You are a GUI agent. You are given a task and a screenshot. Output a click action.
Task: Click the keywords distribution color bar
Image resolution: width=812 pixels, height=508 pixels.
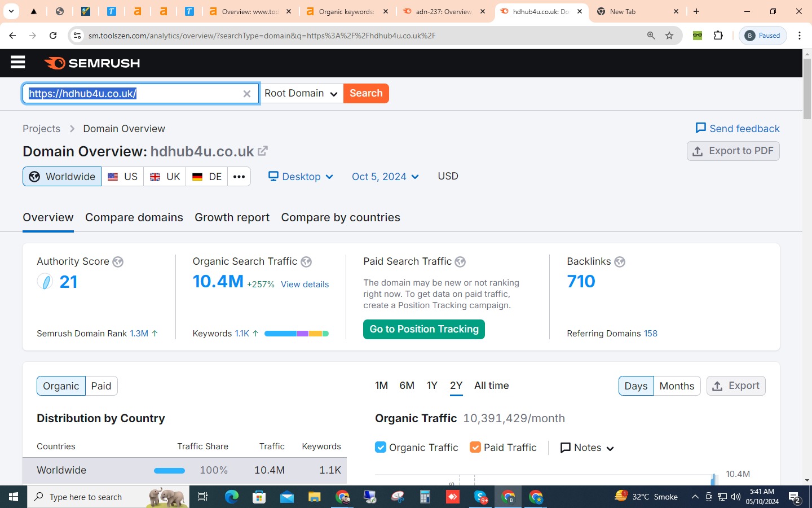tap(297, 334)
